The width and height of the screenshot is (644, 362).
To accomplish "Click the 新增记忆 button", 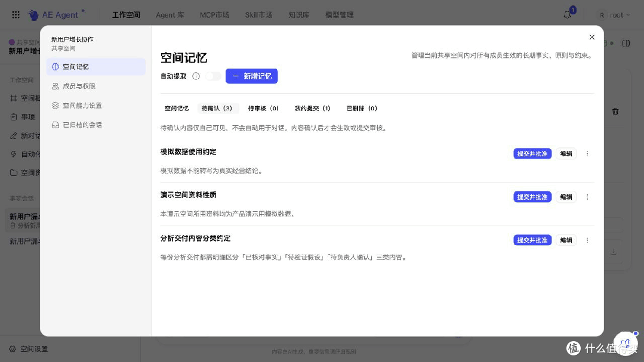I will coord(251,76).
